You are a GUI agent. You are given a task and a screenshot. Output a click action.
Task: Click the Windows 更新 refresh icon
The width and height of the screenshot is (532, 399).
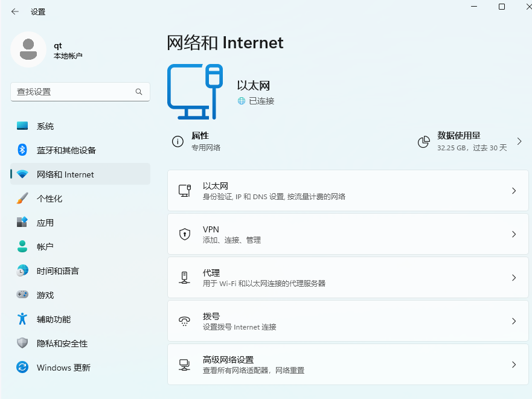tap(22, 367)
